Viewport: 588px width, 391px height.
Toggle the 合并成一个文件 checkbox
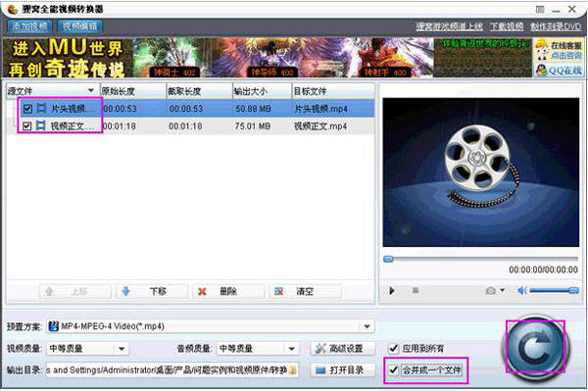(x=393, y=370)
